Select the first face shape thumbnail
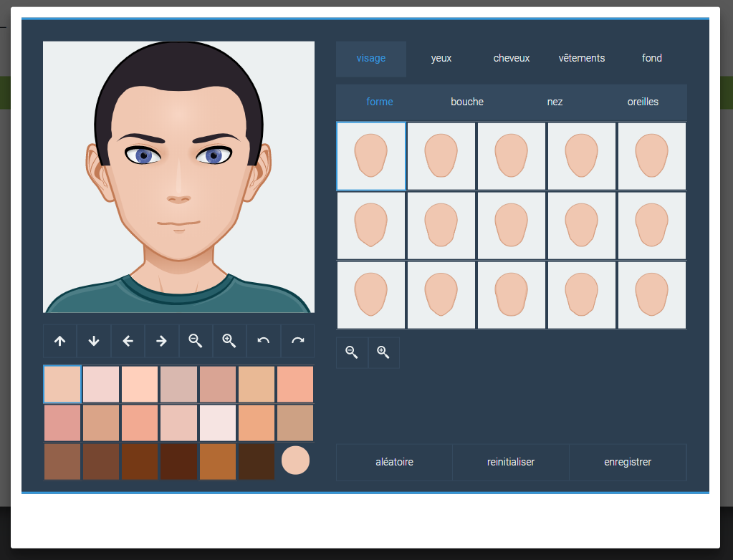 [371, 156]
